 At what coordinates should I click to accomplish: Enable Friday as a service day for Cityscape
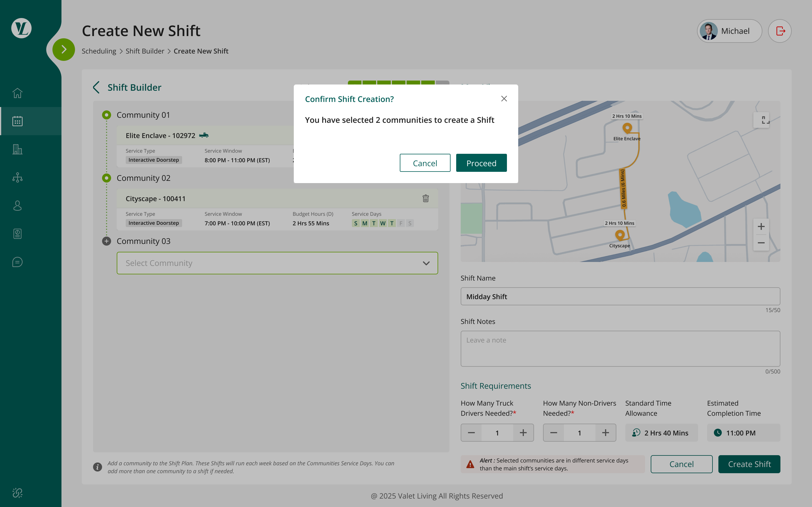(401, 223)
